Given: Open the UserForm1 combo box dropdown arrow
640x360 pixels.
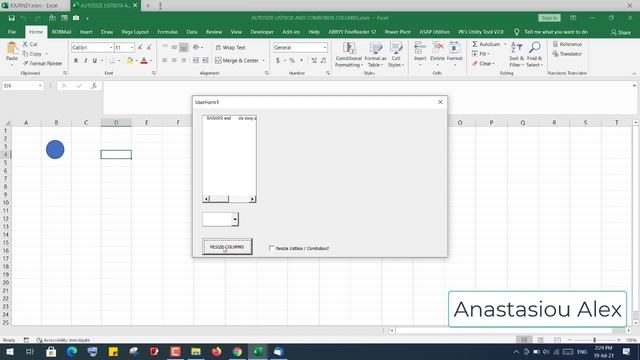Looking at the screenshot, I should pos(235,220).
